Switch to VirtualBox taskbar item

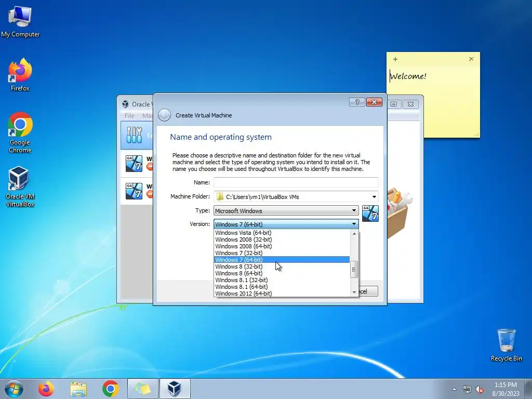pos(175,389)
